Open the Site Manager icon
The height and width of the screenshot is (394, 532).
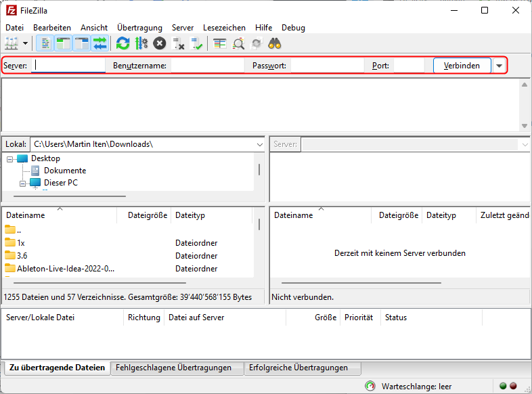point(12,43)
